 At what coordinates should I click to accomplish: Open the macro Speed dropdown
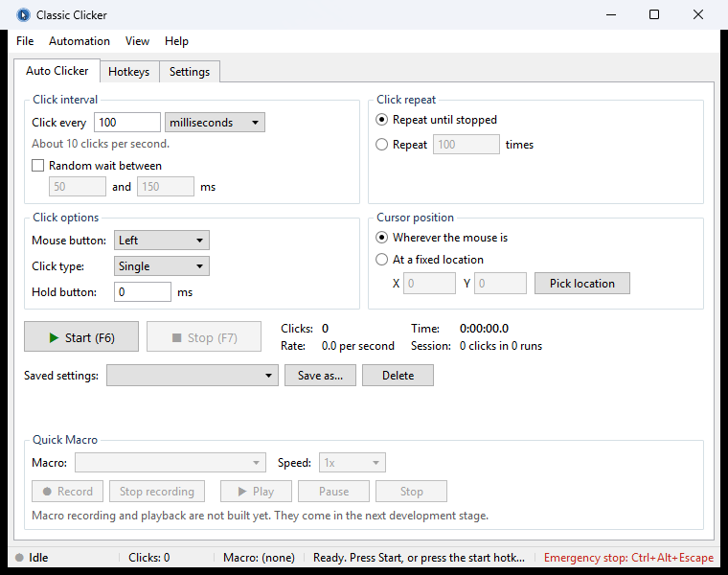353,463
